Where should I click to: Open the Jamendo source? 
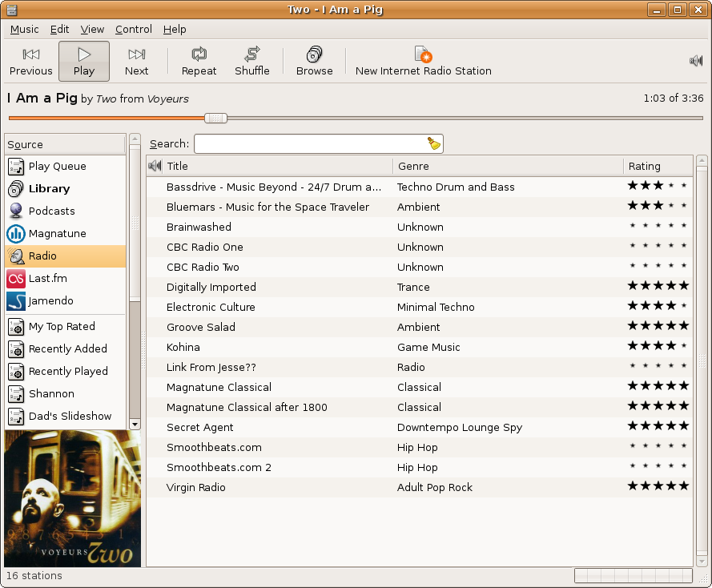pos(66,301)
